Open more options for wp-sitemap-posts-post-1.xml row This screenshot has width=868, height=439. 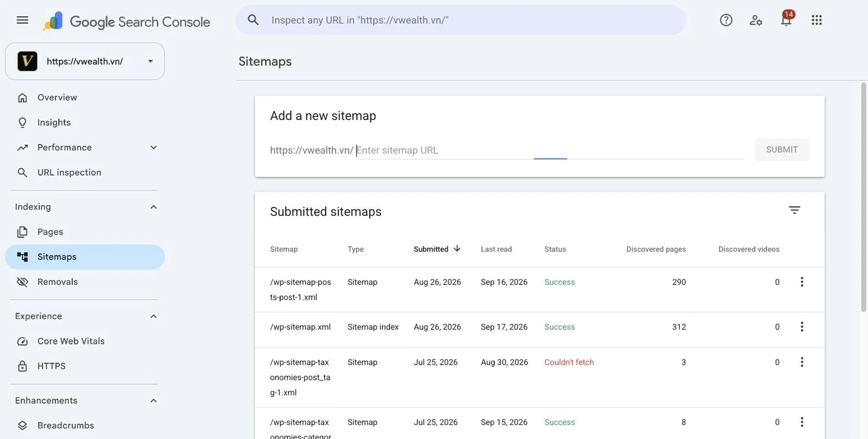point(802,282)
